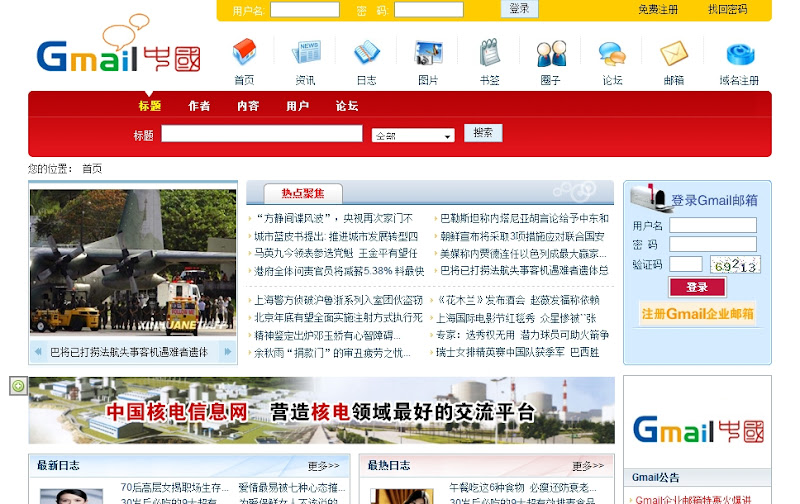Open 更多>> link under 最热日志
Screen dimensions: 800x504
point(588,466)
